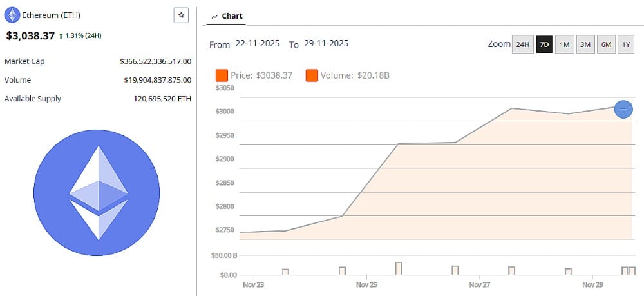Click the tallest volume bar near Nov 25
The height and width of the screenshot is (296, 644).
coord(399,268)
